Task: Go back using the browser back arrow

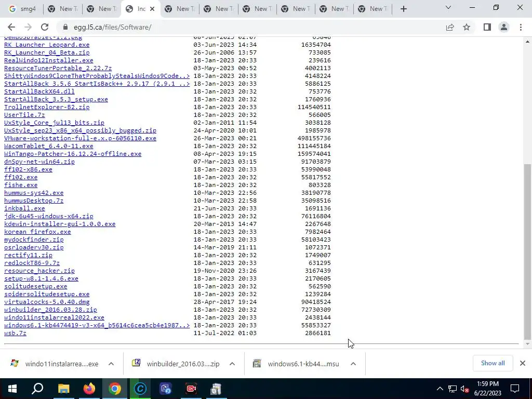Action: 11,27
